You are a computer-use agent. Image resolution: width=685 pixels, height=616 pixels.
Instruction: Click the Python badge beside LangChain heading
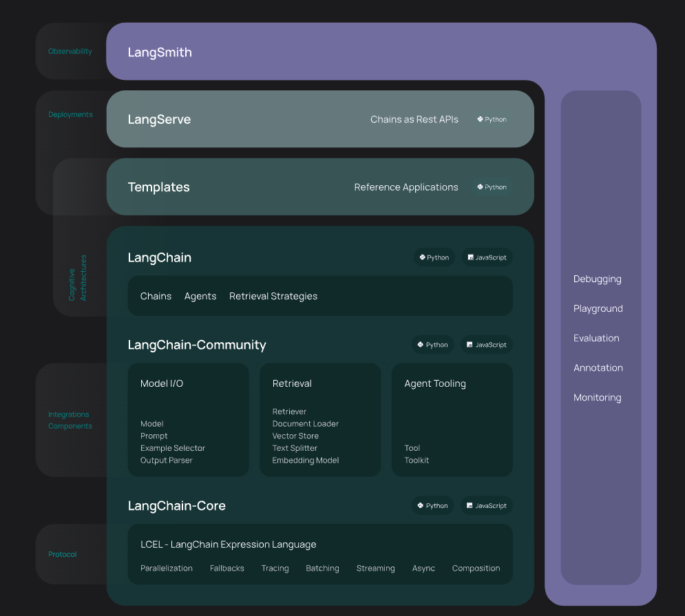point(434,257)
